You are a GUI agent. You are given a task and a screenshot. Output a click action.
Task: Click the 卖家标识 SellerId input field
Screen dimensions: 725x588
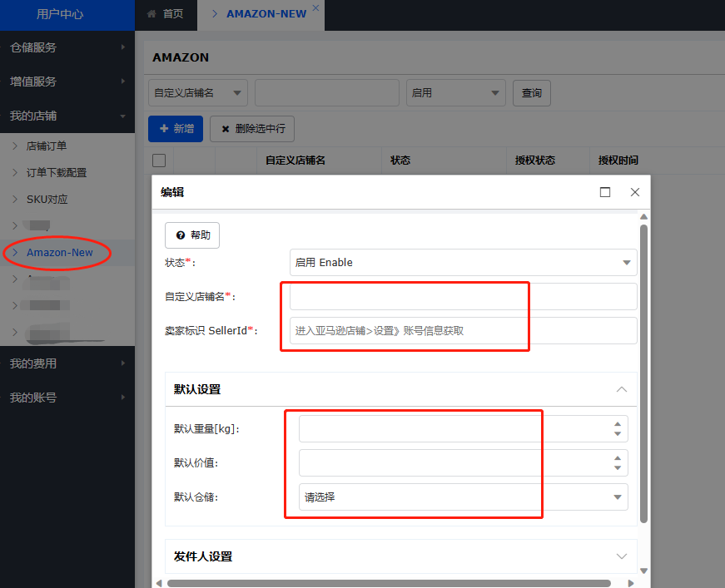click(463, 330)
